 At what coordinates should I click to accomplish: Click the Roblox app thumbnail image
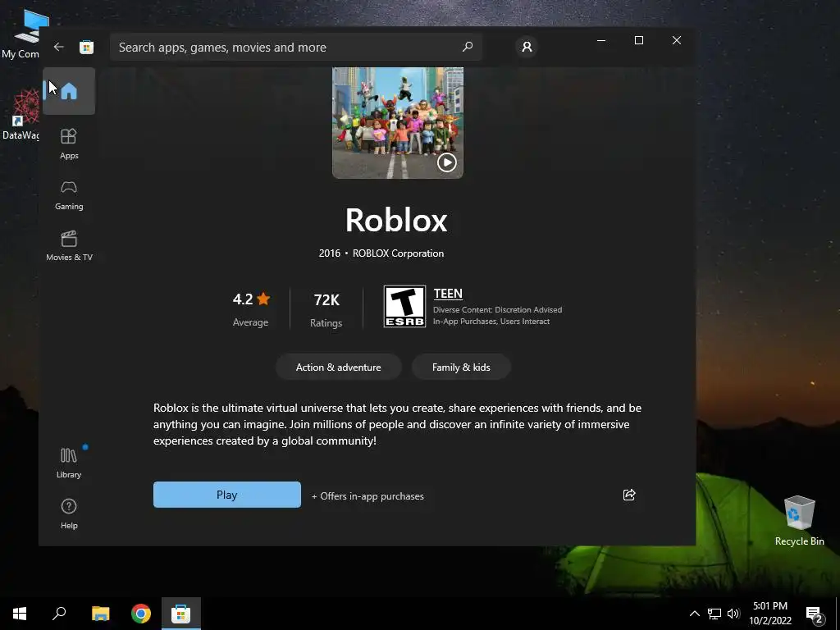coord(398,123)
